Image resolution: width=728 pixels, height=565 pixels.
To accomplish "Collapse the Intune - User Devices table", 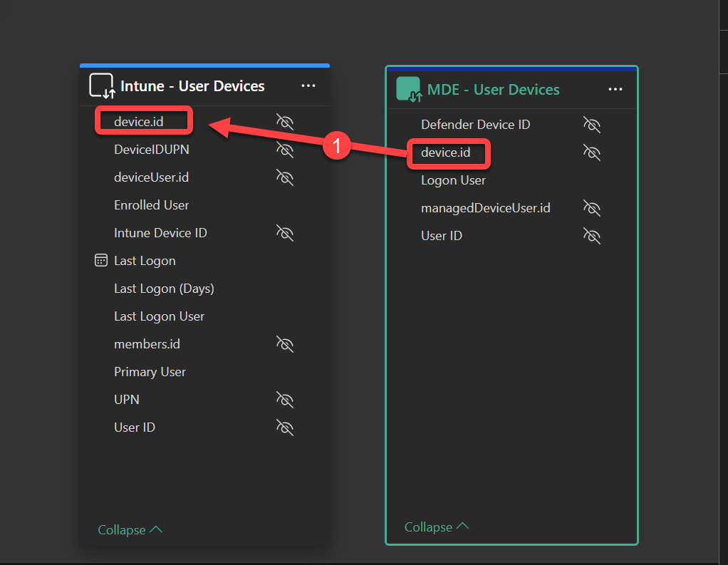I will point(130,529).
